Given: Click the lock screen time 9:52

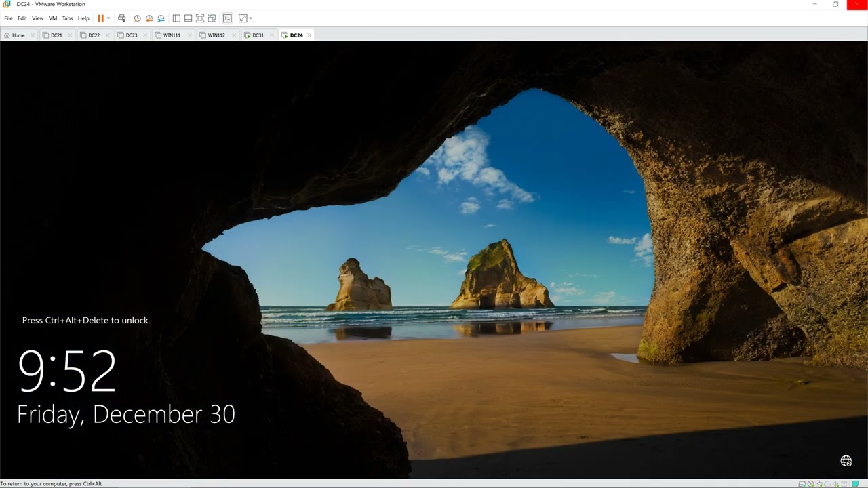Looking at the screenshot, I should (67, 371).
